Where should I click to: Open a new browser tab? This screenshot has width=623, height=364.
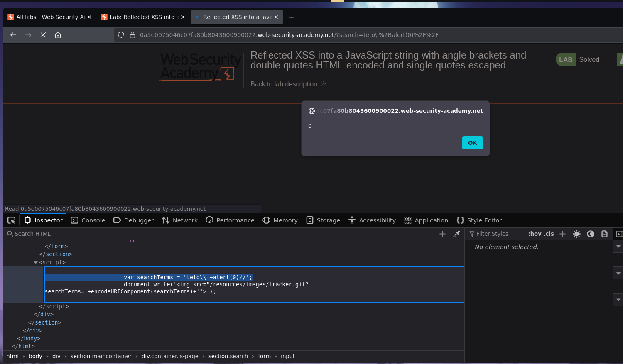[292, 17]
